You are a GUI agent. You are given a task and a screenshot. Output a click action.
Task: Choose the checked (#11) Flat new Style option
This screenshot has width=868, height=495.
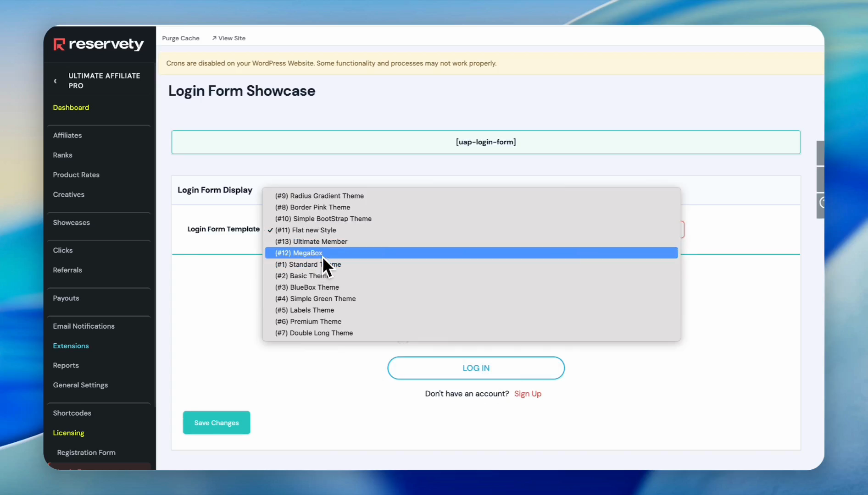click(306, 230)
